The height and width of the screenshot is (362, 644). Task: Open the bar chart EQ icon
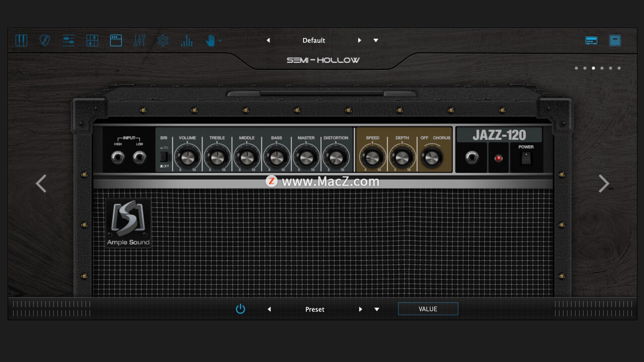186,41
